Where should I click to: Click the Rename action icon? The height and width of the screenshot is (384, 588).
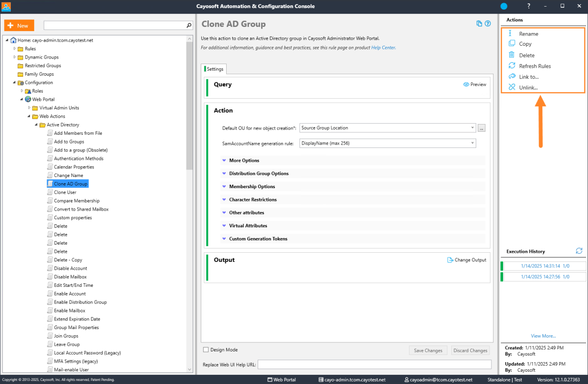tap(510, 33)
